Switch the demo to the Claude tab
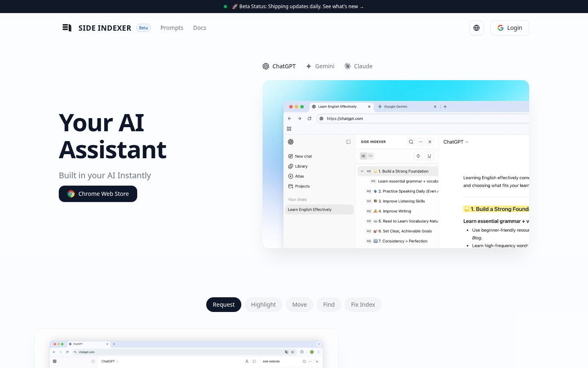Viewport: 588px width, 368px height. click(359, 66)
